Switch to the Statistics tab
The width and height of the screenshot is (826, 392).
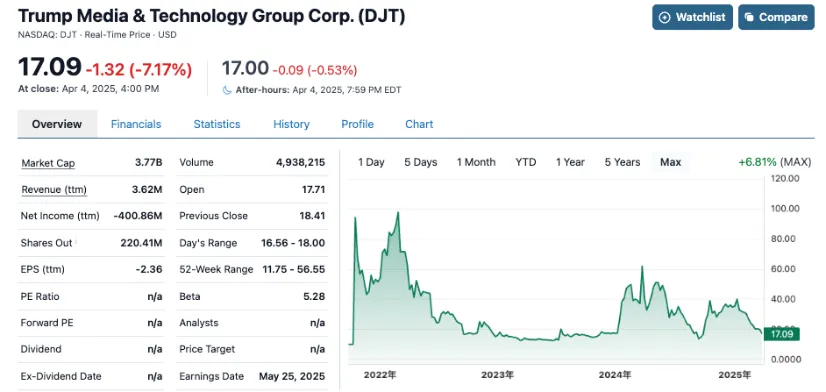point(217,124)
